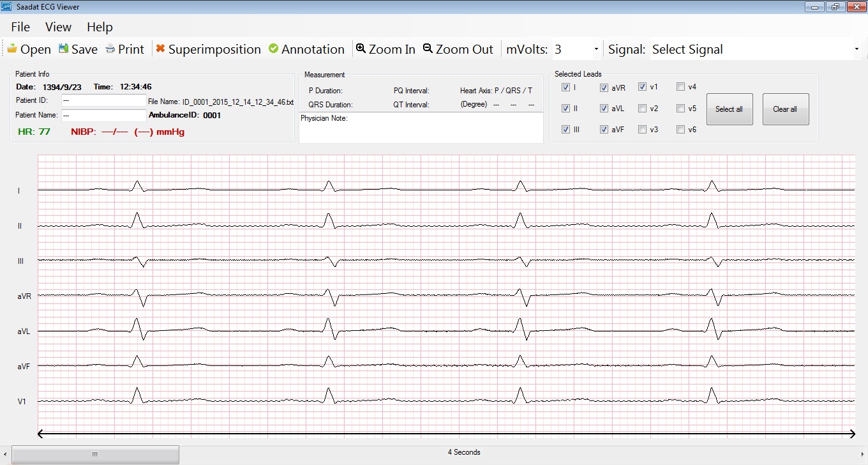Image resolution: width=868 pixels, height=465 pixels.
Task: Click the Saadat ECG Viewer title bar icon
Action: click(x=7, y=6)
